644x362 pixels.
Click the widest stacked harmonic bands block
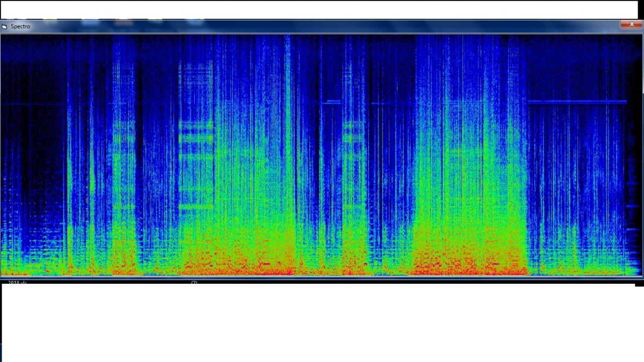click(196, 161)
